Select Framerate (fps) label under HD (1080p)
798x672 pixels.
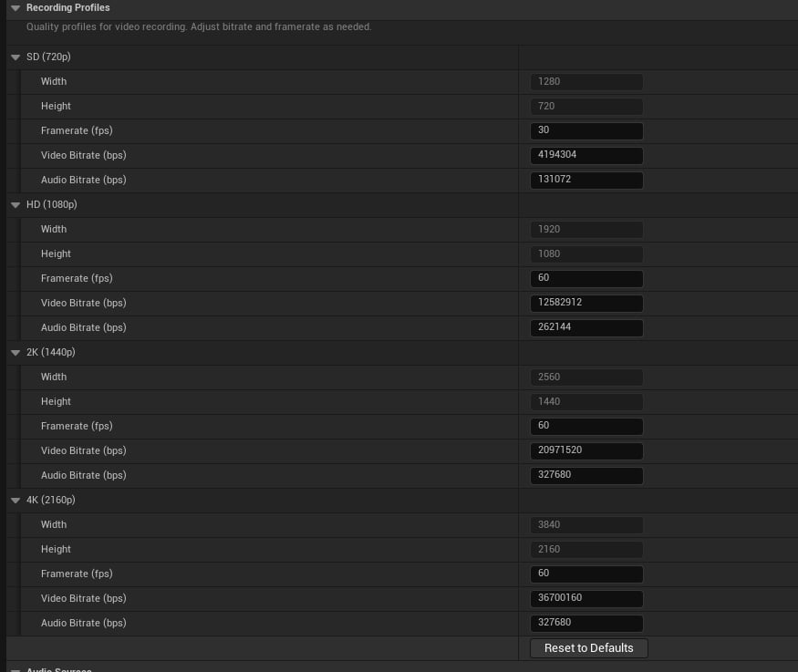click(77, 278)
